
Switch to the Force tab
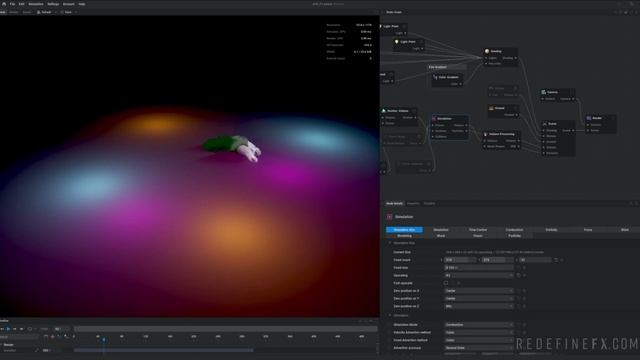588,230
